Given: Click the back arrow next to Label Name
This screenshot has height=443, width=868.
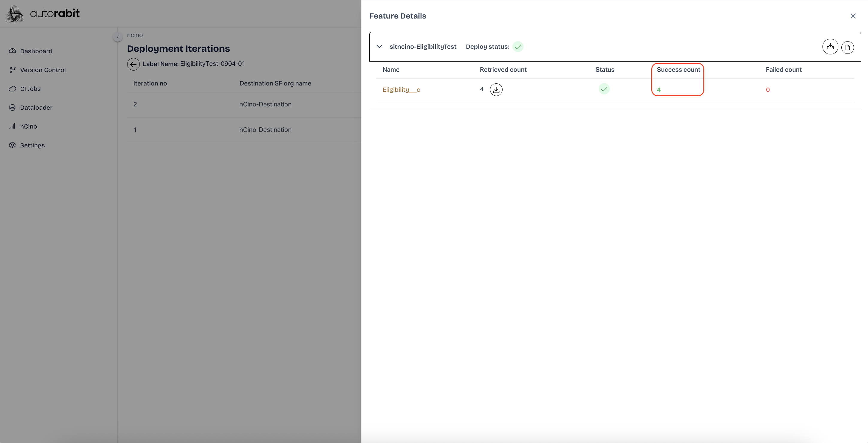Looking at the screenshot, I should click(x=133, y=64).
